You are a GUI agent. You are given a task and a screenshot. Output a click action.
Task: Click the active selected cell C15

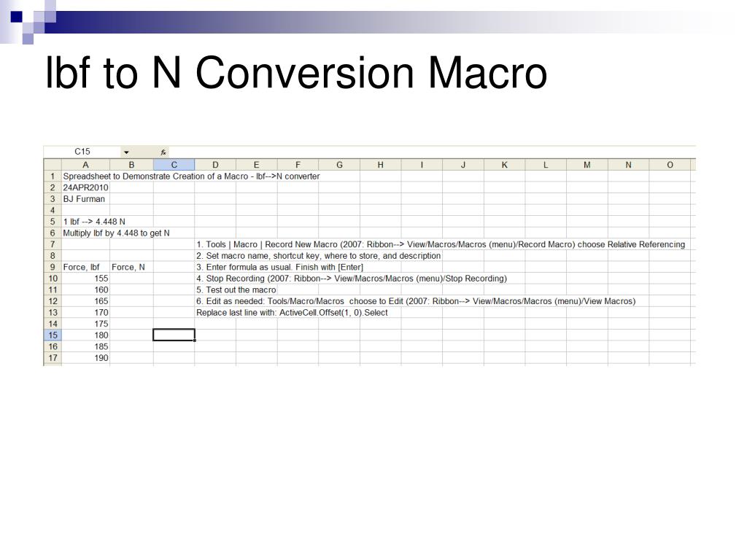[174, 335]
